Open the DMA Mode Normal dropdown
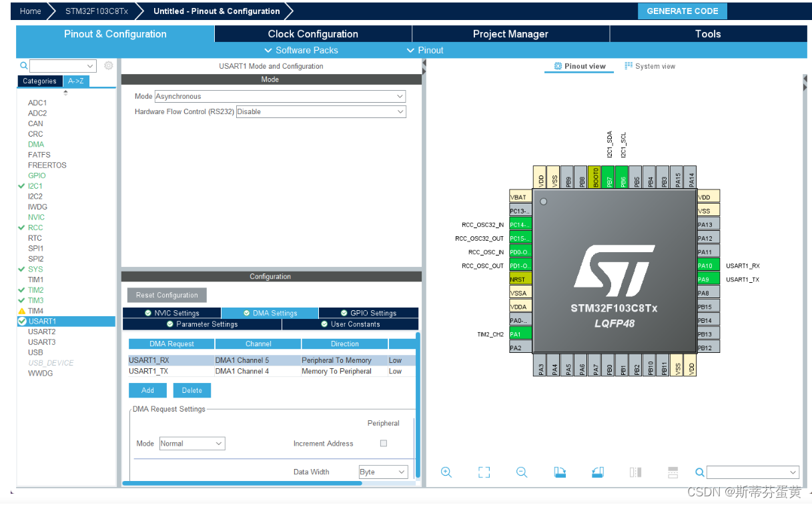 192,444
